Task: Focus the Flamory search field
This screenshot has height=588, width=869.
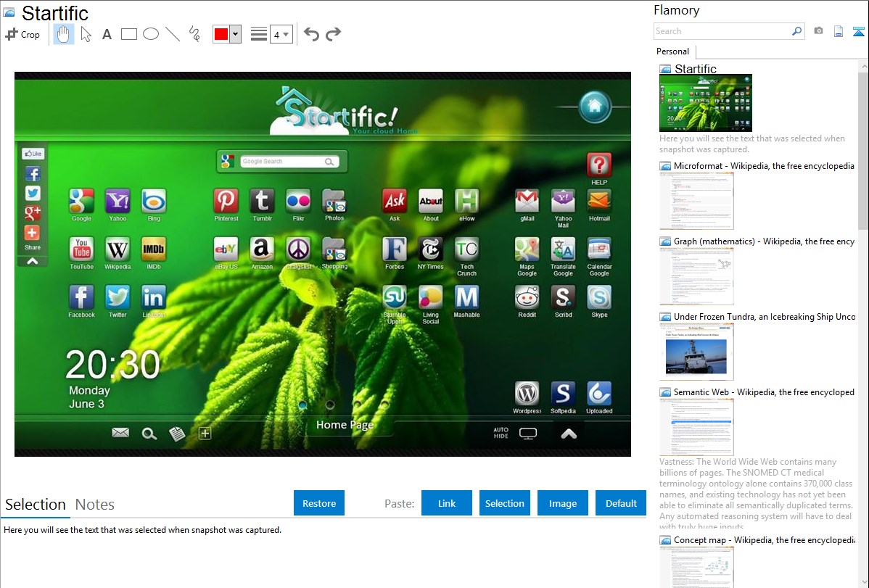Action: click(722, 31)
